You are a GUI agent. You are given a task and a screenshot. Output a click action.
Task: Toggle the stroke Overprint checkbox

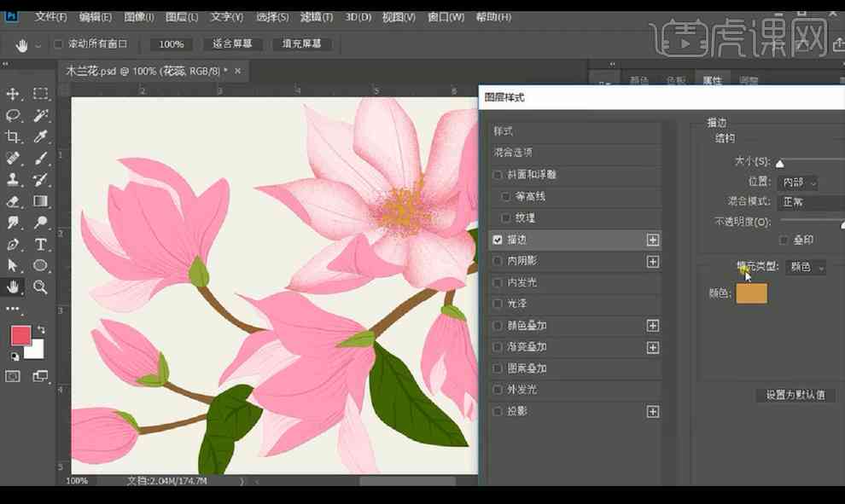(x=784, y=240)
